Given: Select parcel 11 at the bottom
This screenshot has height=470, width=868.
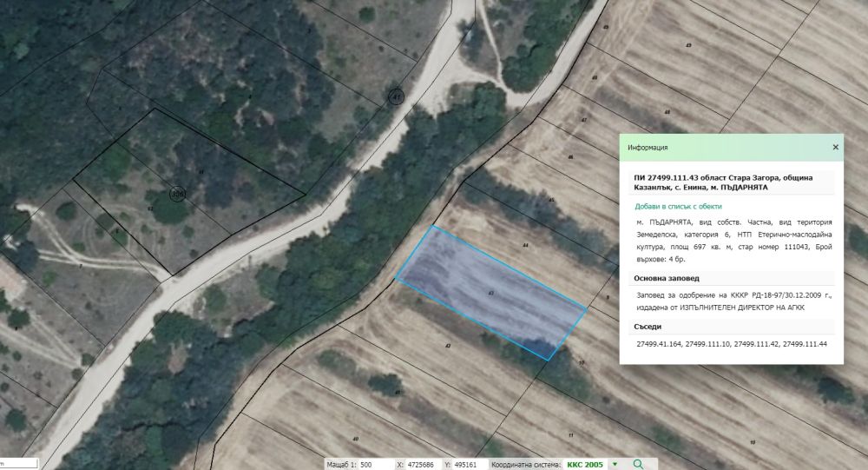Looking at the screenshot, I should [x=570, y=434].
